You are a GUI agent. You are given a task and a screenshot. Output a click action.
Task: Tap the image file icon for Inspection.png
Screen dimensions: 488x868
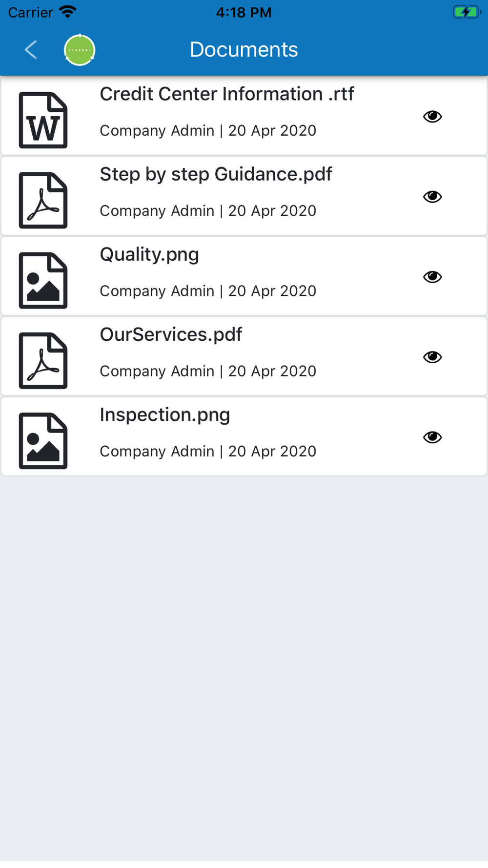(x=43, y=440)
